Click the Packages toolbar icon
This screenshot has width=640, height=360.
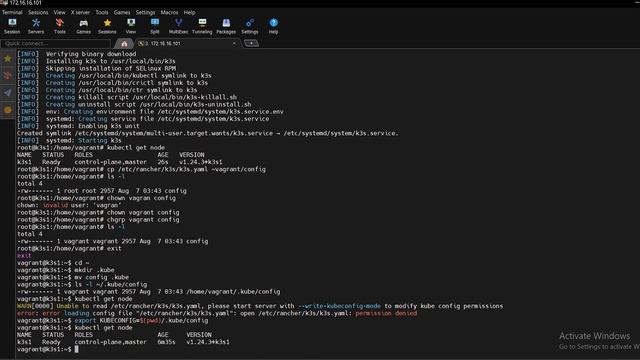click(226, 26)
